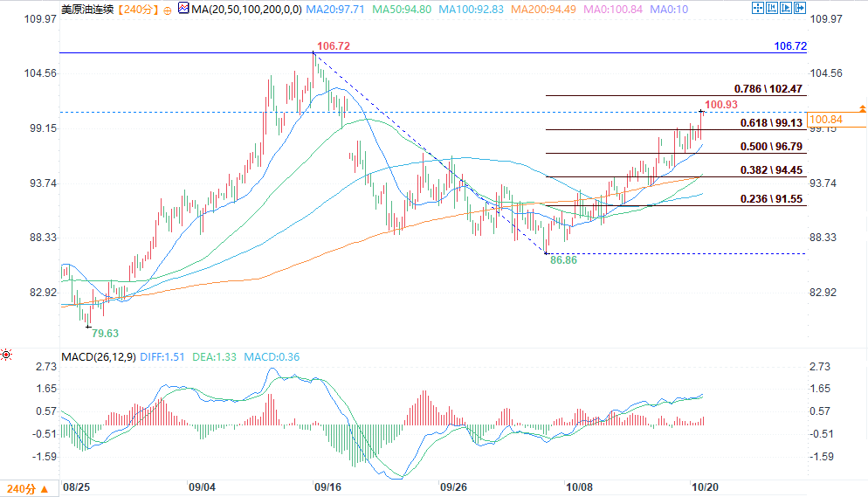This screenshot has height=497, width=868.
Task: Select the MA50:94.80 legend value
Action: click(x=402, y=10)
